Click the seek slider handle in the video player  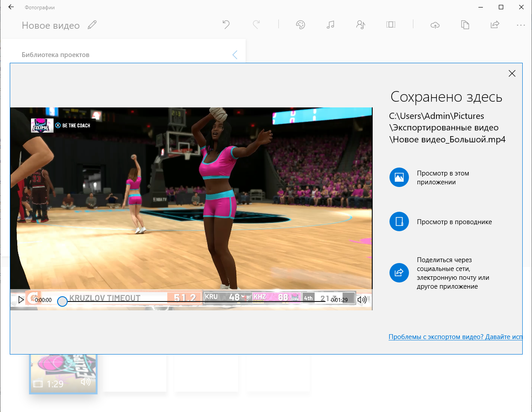62,301
